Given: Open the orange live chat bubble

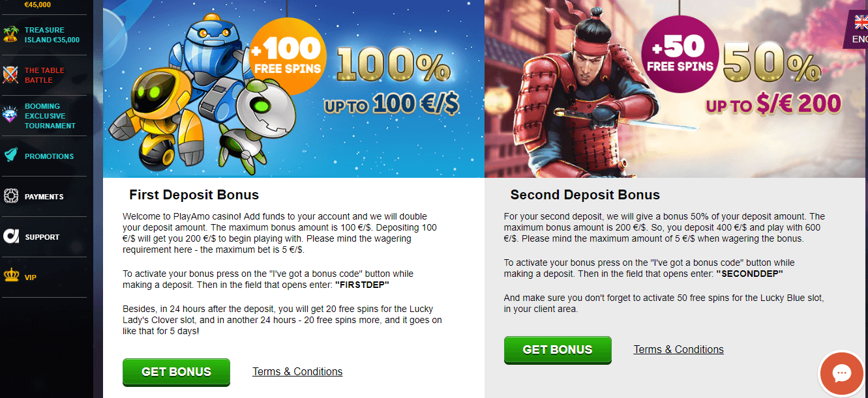Looking at the screenshot, I should pyautogui.click(x=842, y=374).
